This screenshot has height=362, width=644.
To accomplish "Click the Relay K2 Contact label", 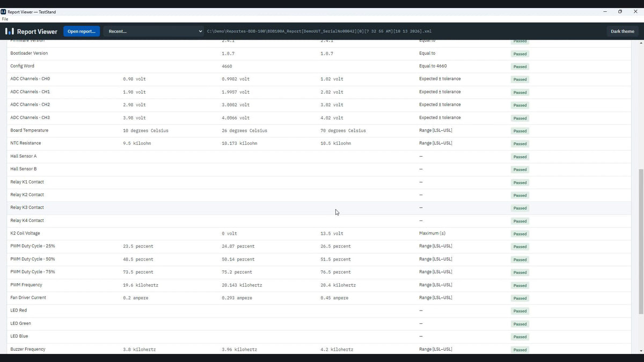I will (27, 195).
